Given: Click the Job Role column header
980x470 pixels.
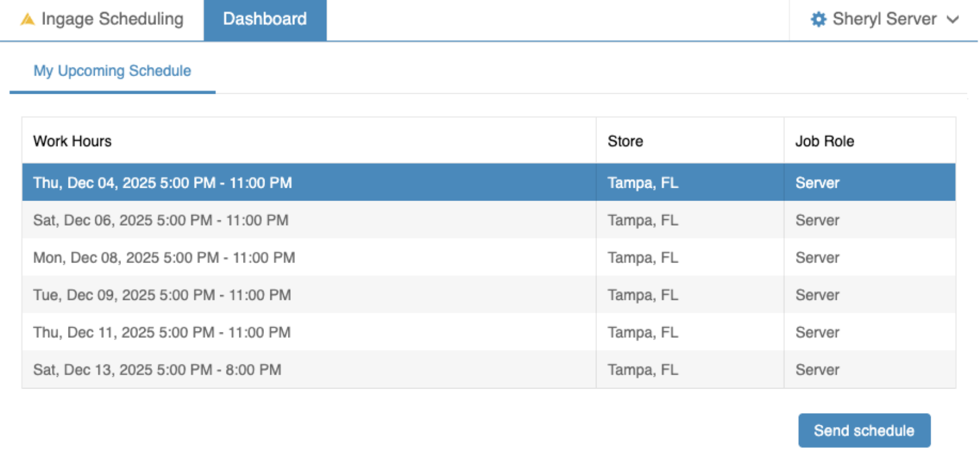Looking at the screenshot, I should pyautogui.click(x=824, y=141).
